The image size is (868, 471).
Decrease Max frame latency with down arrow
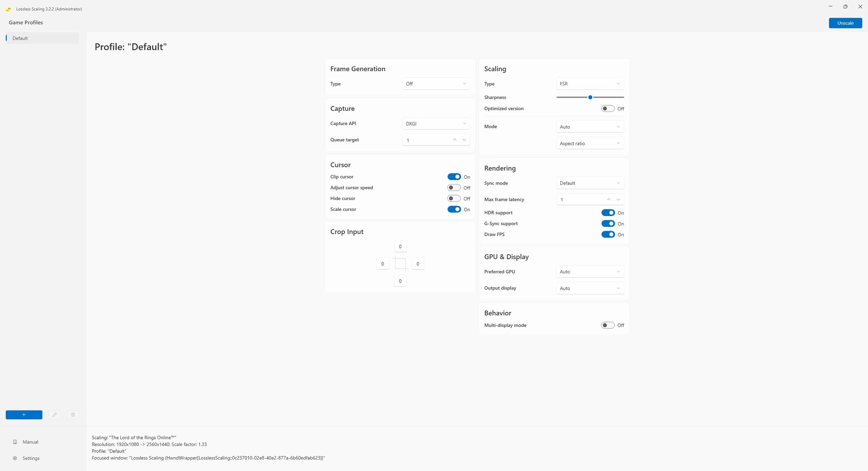click(x=618, y=199)
